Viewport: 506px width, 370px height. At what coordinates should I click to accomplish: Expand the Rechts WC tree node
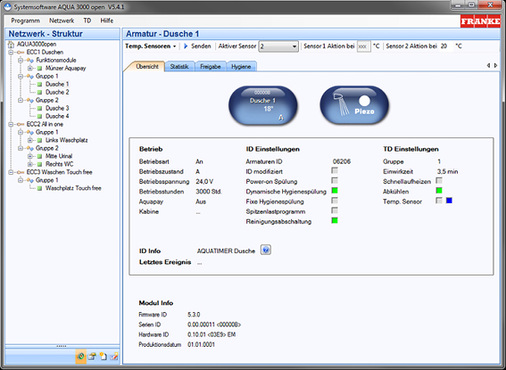click(30, 164)
